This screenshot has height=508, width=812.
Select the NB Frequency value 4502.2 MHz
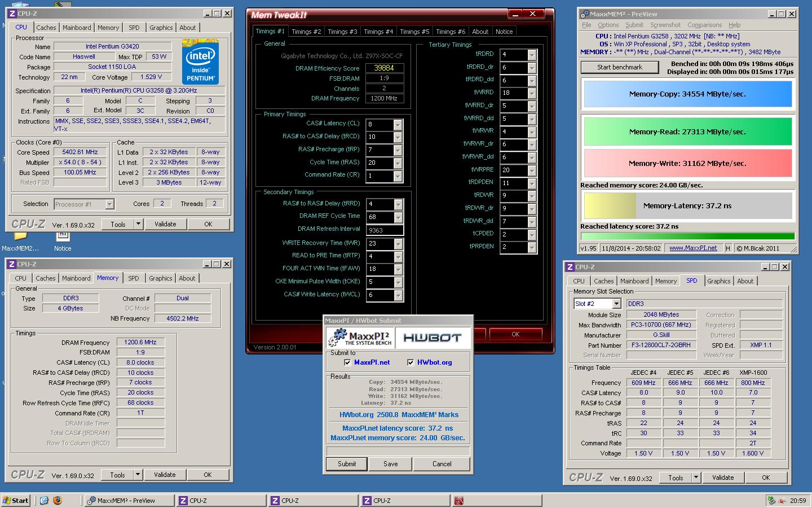183,318
